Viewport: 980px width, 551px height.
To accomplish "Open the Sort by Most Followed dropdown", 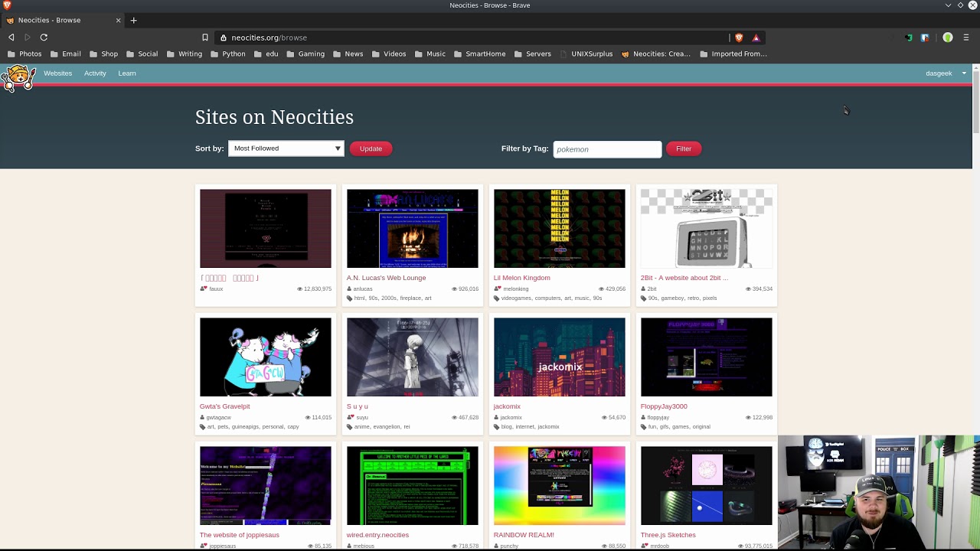I will click(x=286, y=148).
